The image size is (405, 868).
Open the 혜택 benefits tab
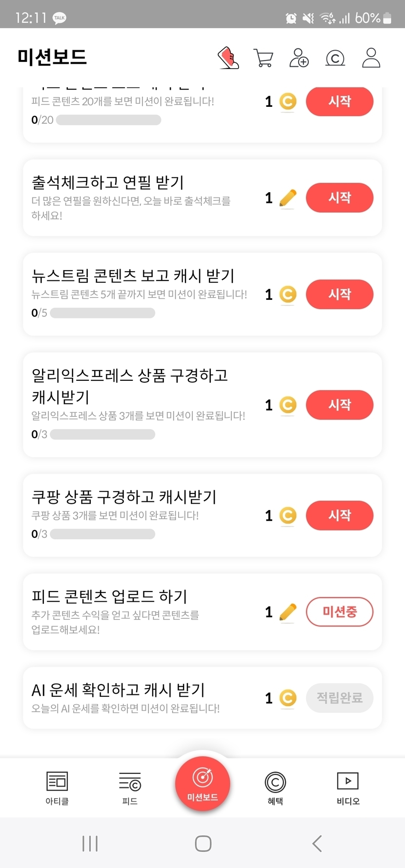click(x=275, y=788)
